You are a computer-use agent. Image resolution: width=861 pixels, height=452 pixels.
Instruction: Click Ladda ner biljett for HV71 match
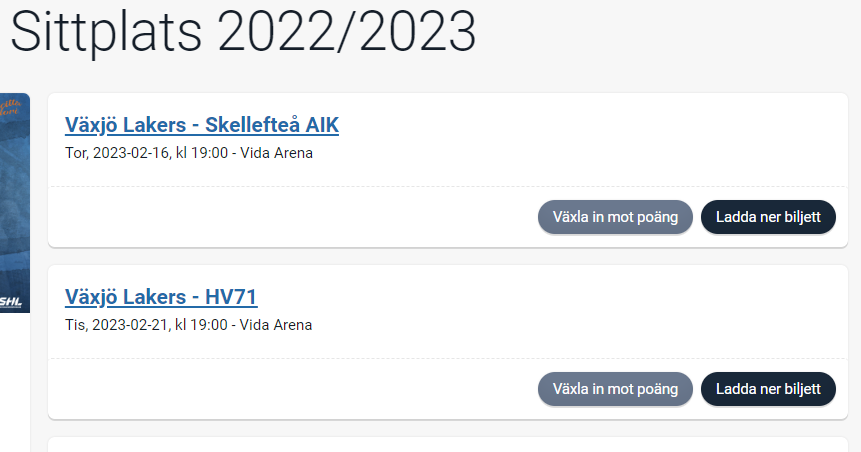[x=768, y=389]
